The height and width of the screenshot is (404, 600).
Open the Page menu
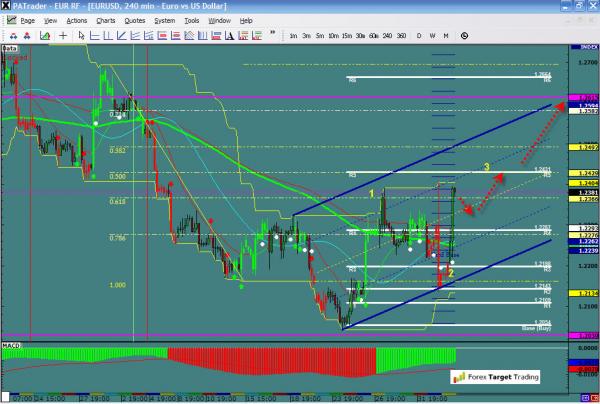[28, 21]
